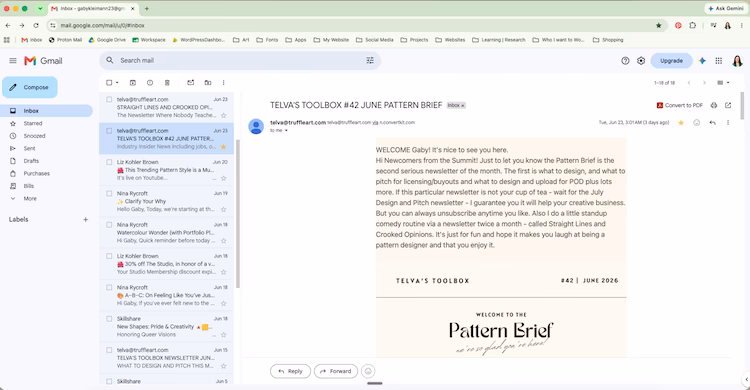Viewport: 750px width, 390px height.
Task: Archive the open conversation
Action: [133, 83]
